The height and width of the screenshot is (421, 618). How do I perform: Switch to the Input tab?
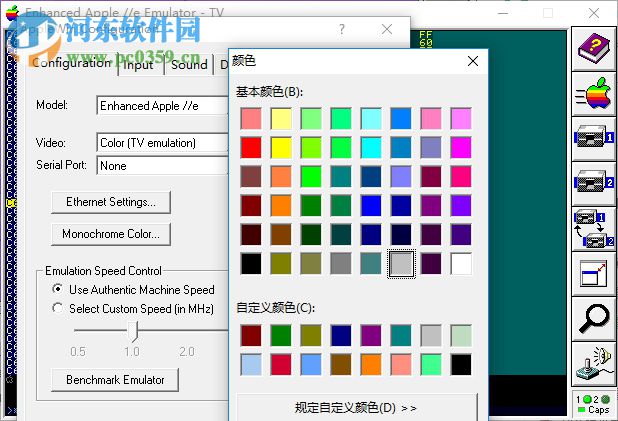pyautogui.click(x=138, y=65)
